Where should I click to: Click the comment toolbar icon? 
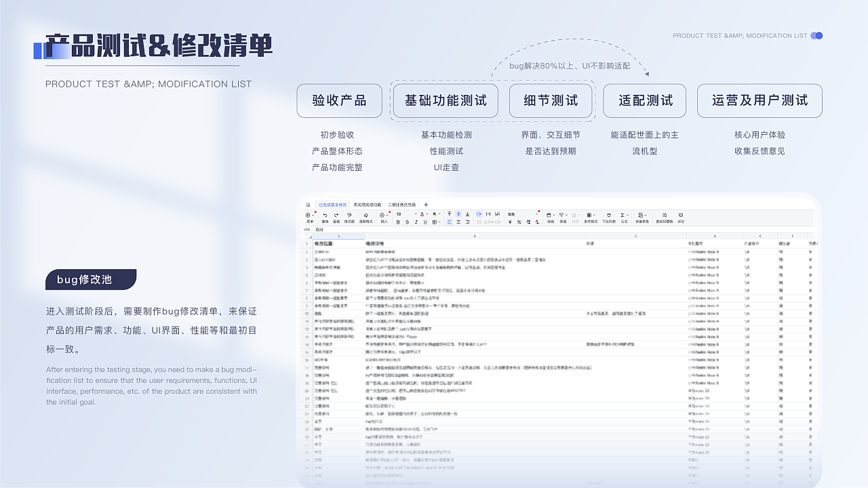pyautogui.click(x=681, y=218)
